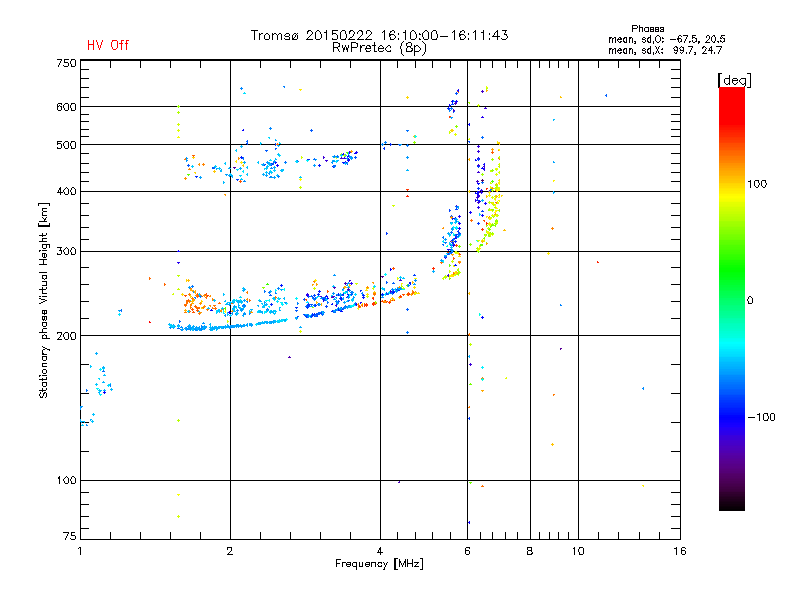Click the 6 MHz frequency tick label
Screen dimensions: 800x600
(x=467, y=551)
